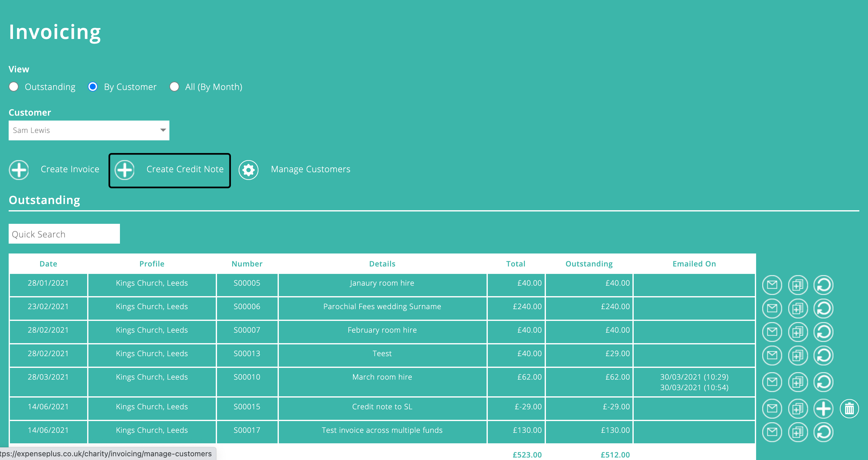Delete credit note S00015 via trash icon
This screenshot has height=460, width=868.
pos(849,409)
